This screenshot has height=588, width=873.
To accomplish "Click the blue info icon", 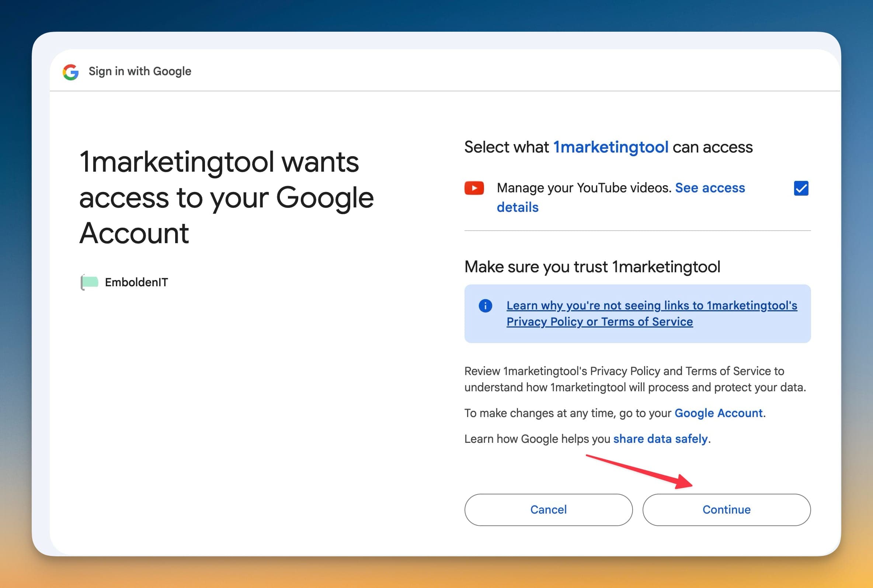I will 485,306.
